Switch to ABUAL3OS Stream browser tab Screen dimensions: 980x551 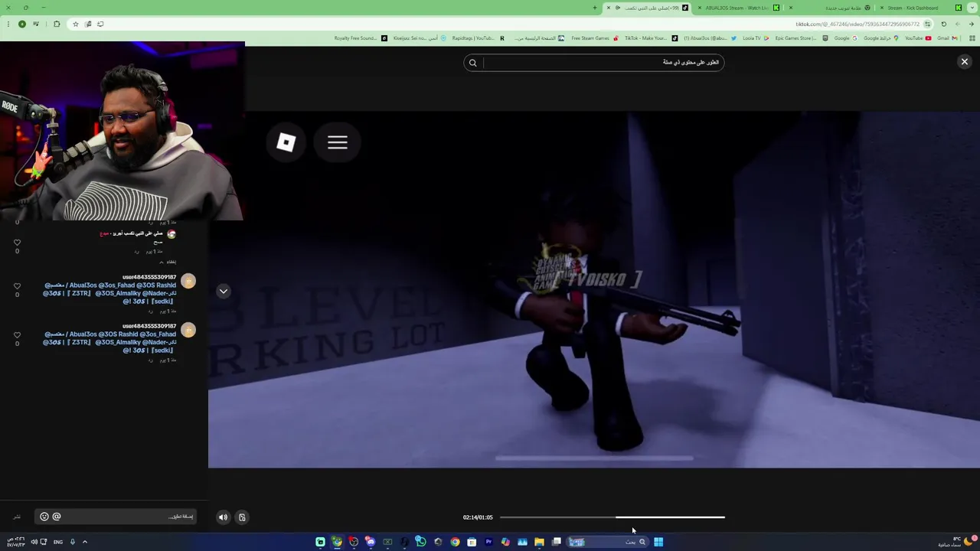[x=739, y=8]
